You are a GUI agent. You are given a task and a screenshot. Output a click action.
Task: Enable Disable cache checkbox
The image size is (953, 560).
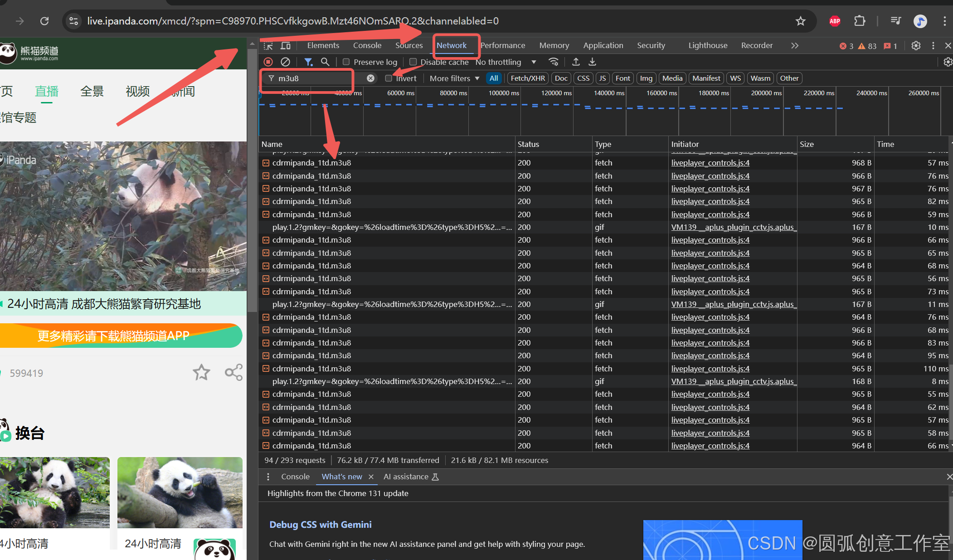point(413,62)
